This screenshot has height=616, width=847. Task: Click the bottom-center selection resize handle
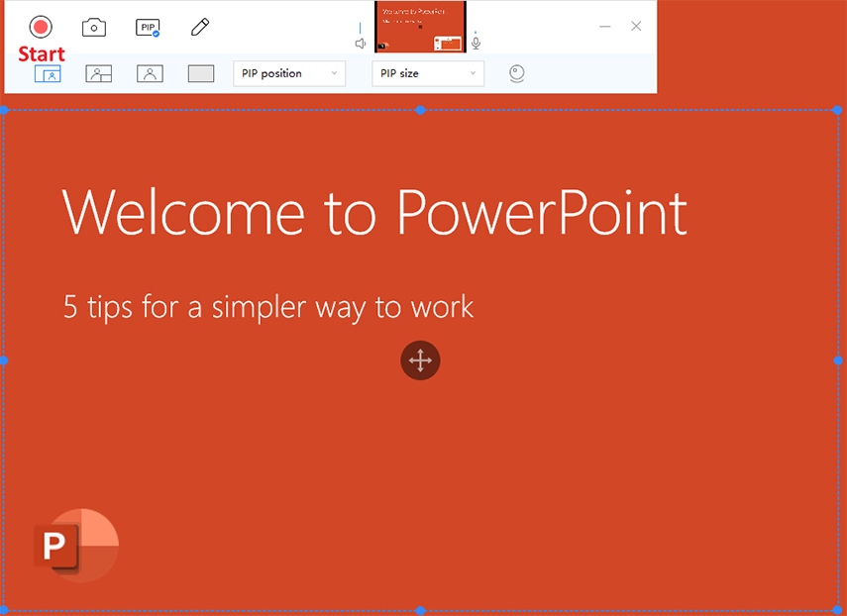420,611
